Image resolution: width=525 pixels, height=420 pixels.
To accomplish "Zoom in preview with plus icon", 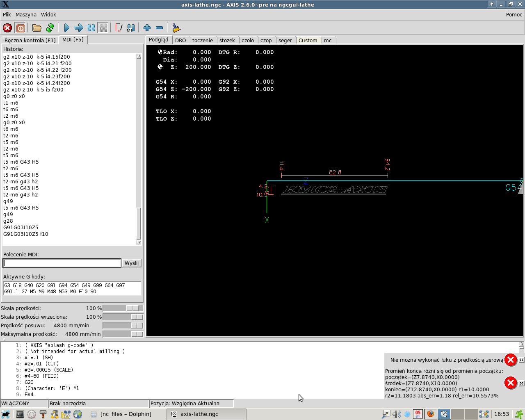I will click(x=147, y=28).
